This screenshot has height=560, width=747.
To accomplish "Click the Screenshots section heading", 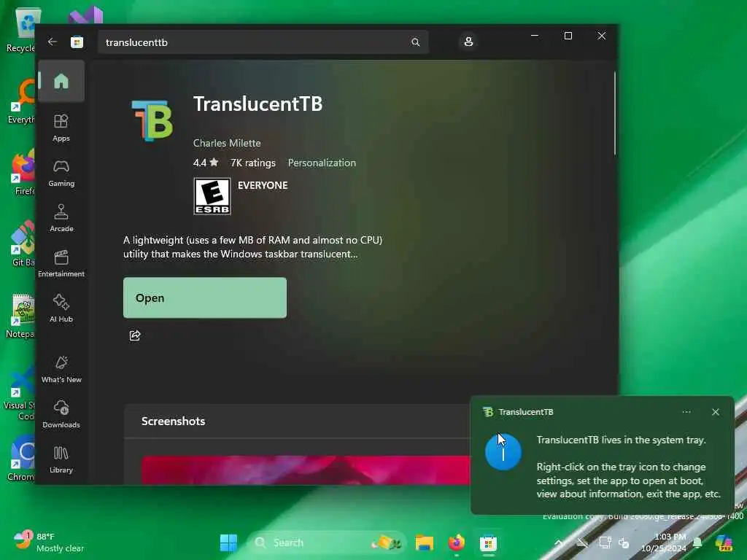I will [173, 421].
